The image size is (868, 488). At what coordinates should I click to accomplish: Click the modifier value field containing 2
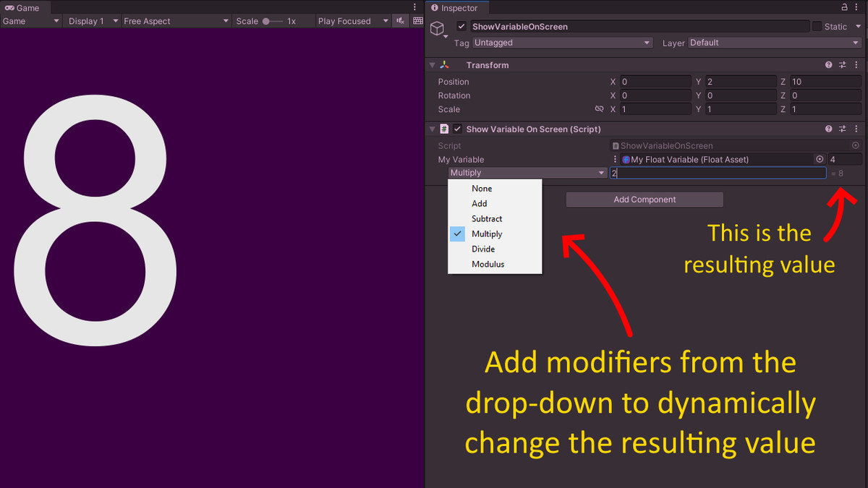pyautogui.click(x=718, y=173)
